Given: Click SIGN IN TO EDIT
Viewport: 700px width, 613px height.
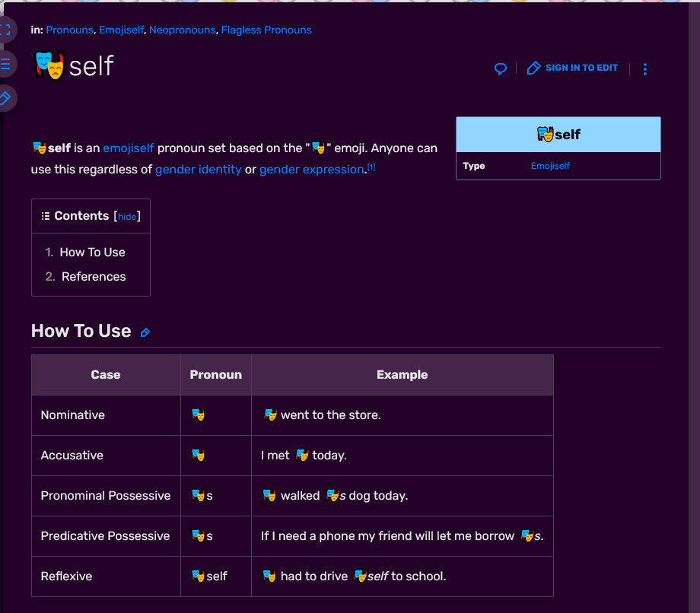Looking at the screenshot, I should tap(582, 68).
